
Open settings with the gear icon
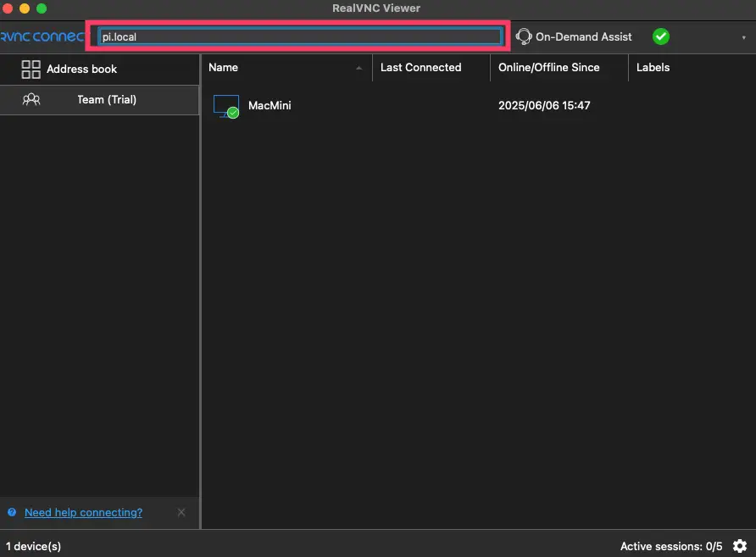[x=740, y=546]
